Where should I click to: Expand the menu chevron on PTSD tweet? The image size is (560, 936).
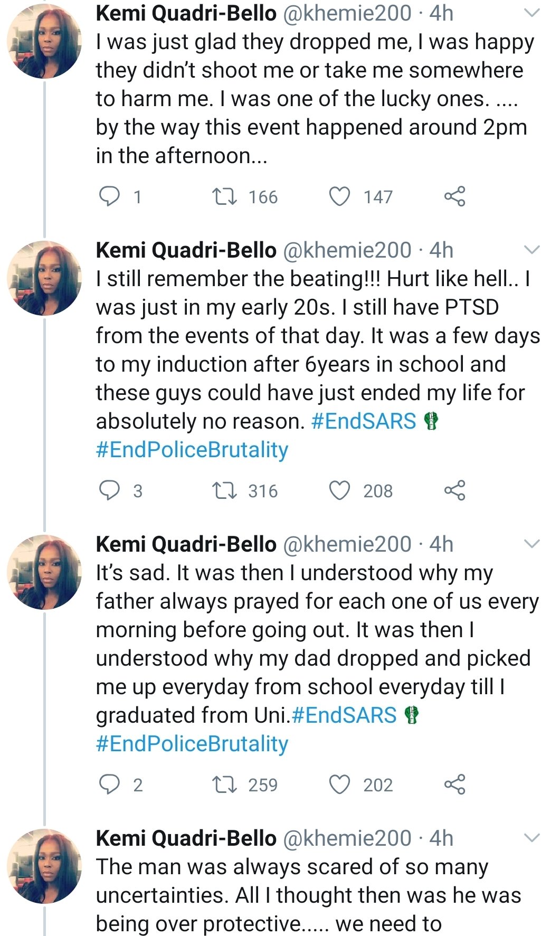tap(533, 250)
